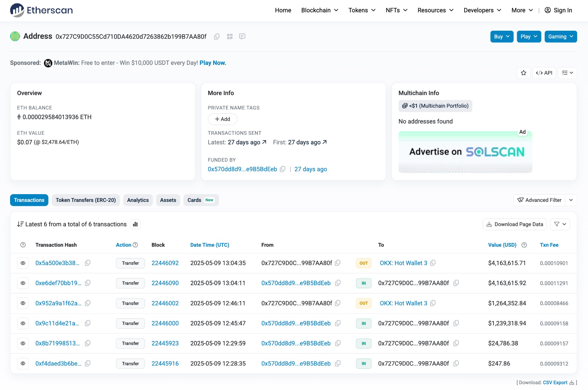Click the CSV Export download icon
Screen dimensions: 588x390
click(x=572, y=383)
